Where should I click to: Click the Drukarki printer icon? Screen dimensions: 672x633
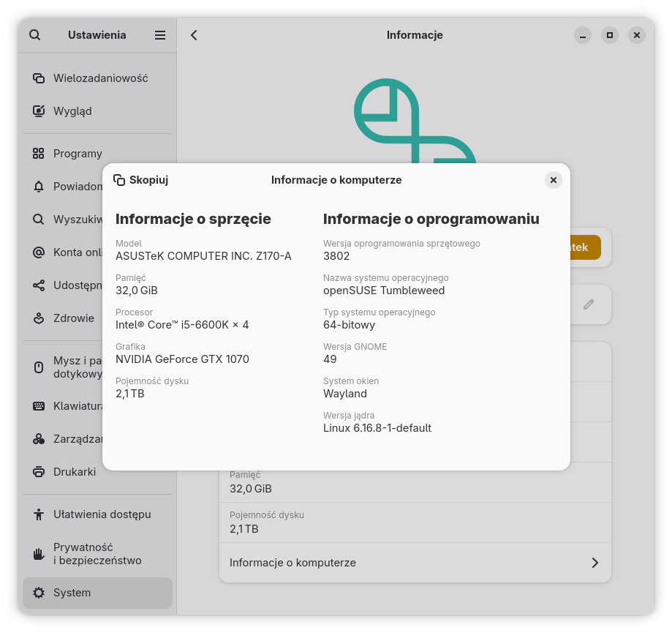(x=39, y=472)
